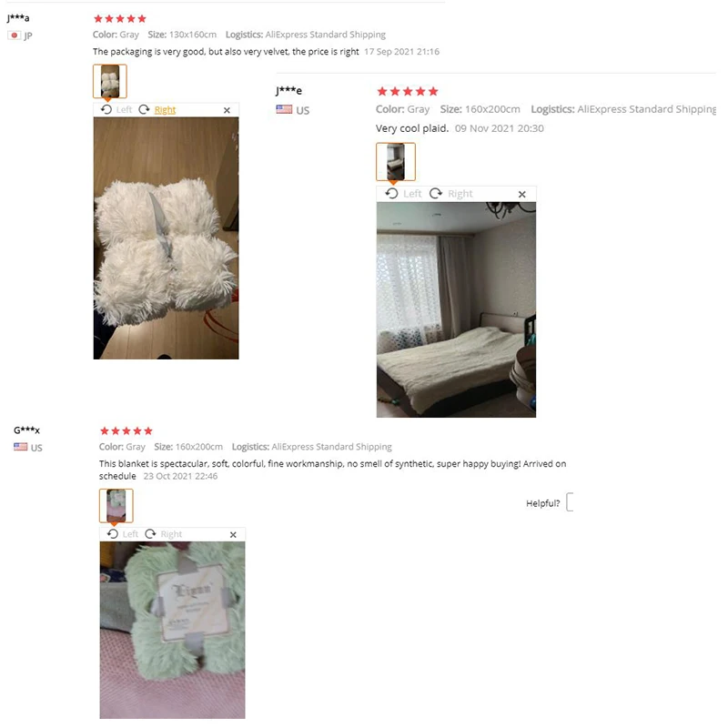
Task: Open the enlarged green blanket label image
Action: (x=172, y=630)
